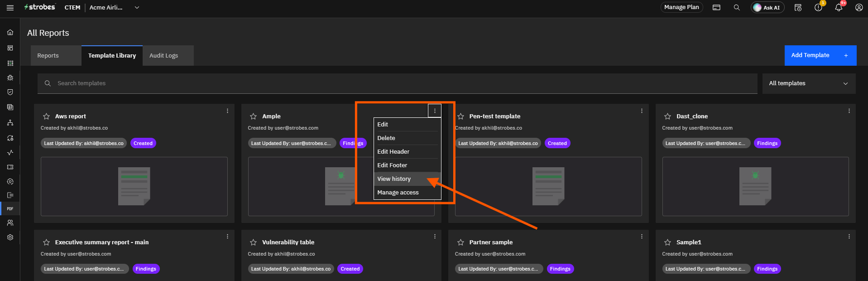The width and height of the screenshot is (868, 281).
Task: Choose Edit Header in the menu
Action: pos(407,152)
